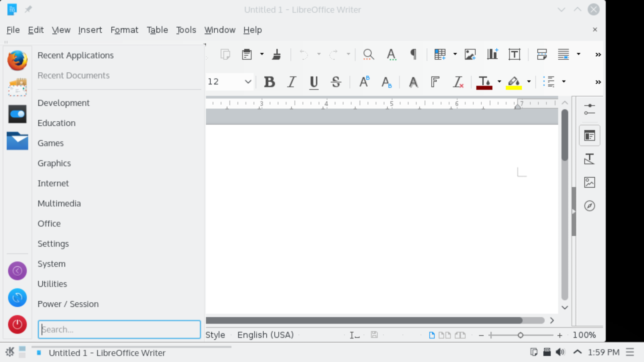The image size is (644, 362).
Task: Click the zoom slider handle
Action: coord(520,335)
